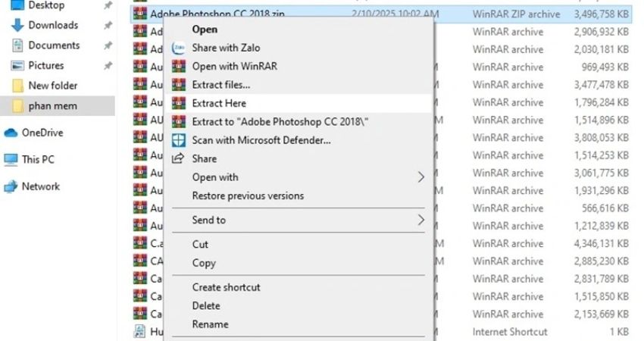Select Create shortcut menu entry
This screenshot has width=644, height=341.
(226, 287)
